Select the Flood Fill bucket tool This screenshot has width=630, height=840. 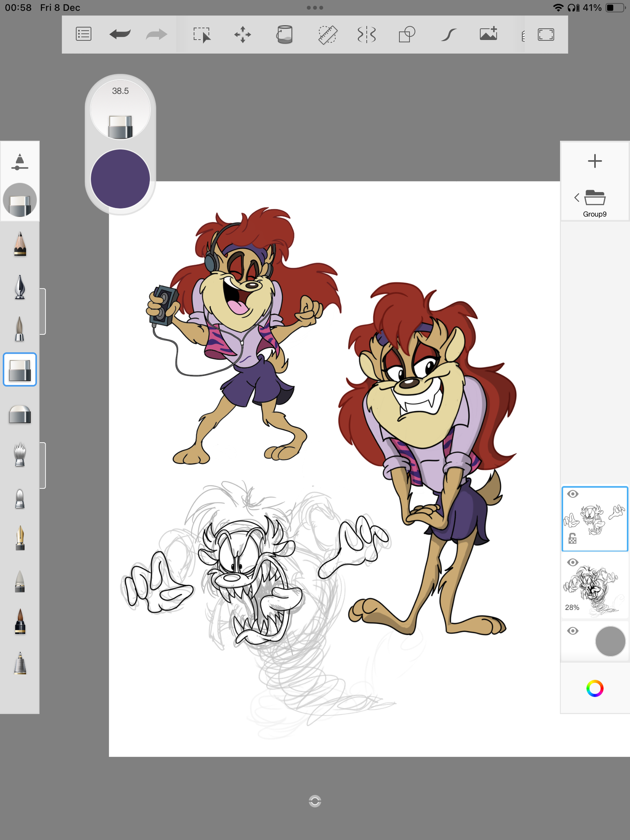(x=284, y=34)
